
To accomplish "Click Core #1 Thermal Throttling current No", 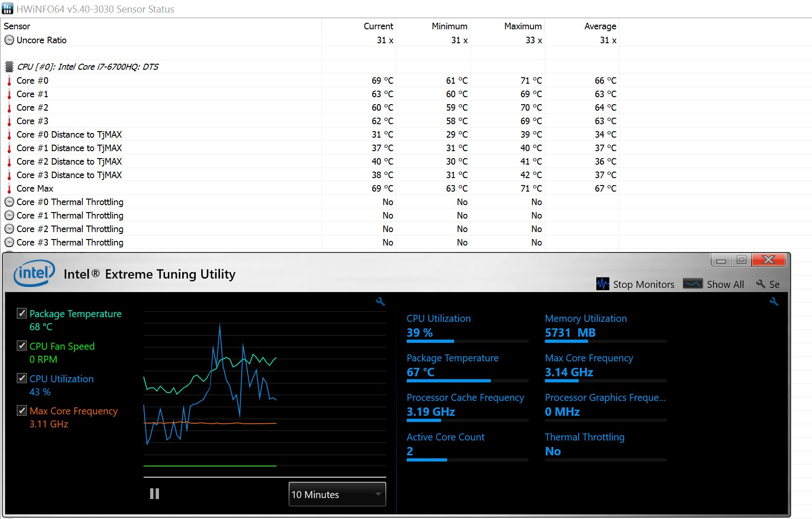I will pyautogui.click(x=388, y=215).
